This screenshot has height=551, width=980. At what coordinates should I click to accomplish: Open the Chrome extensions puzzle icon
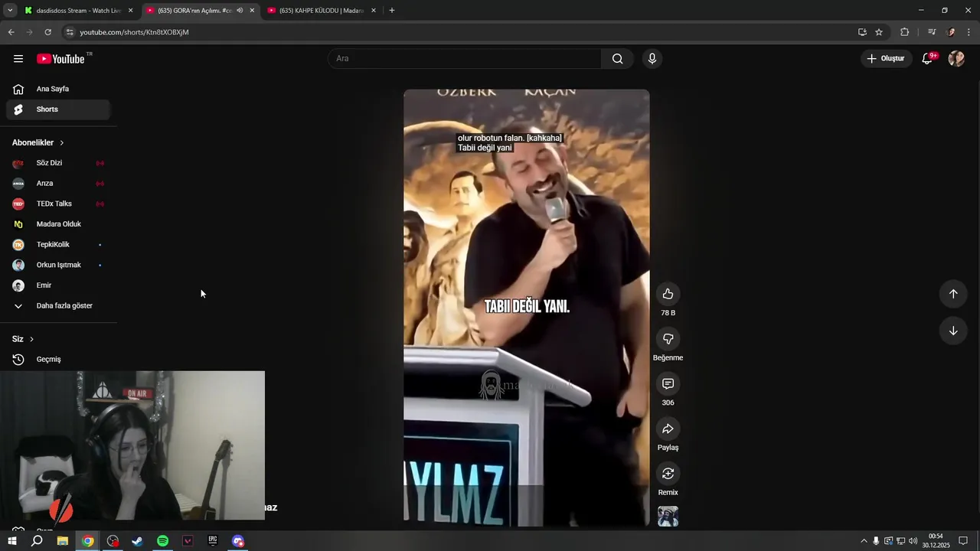pos(905,32)
